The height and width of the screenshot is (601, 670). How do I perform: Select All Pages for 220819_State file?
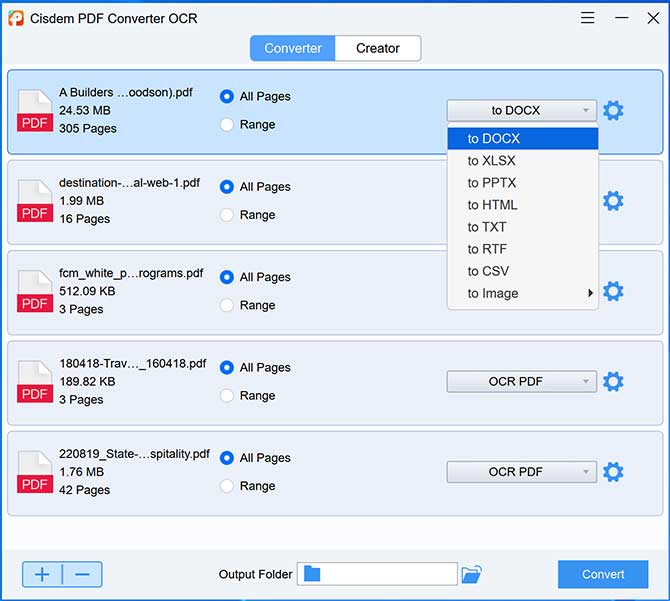[227, 458]
